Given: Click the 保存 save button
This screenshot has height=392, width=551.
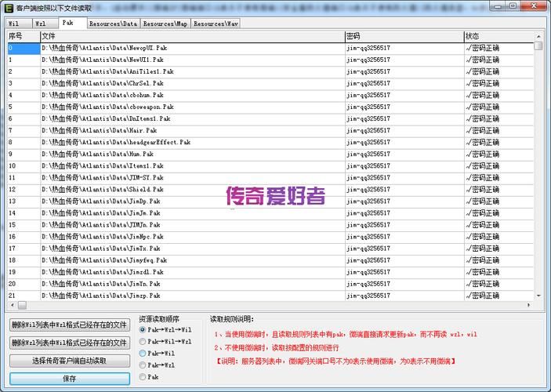Looking at the screenshot, I should [x=70, y=379].
